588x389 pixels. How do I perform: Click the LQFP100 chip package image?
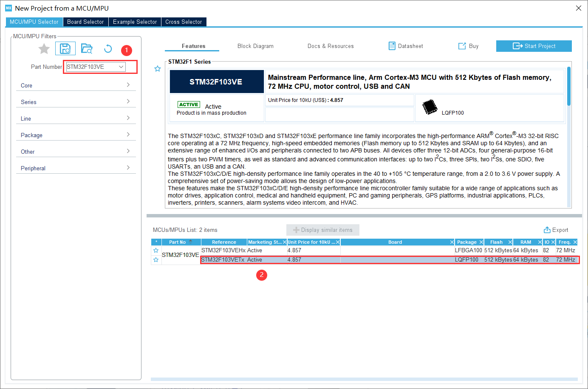(430, 107)
